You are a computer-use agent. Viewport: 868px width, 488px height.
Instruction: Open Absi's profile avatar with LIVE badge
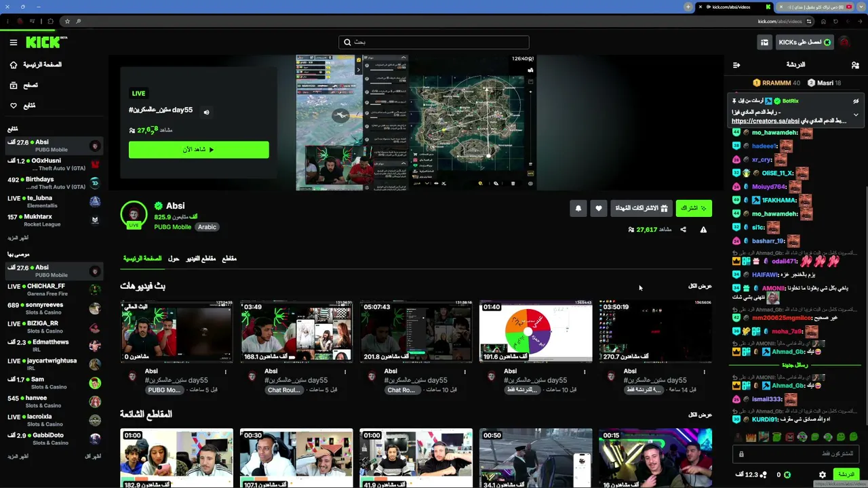(x=134, y=215)
